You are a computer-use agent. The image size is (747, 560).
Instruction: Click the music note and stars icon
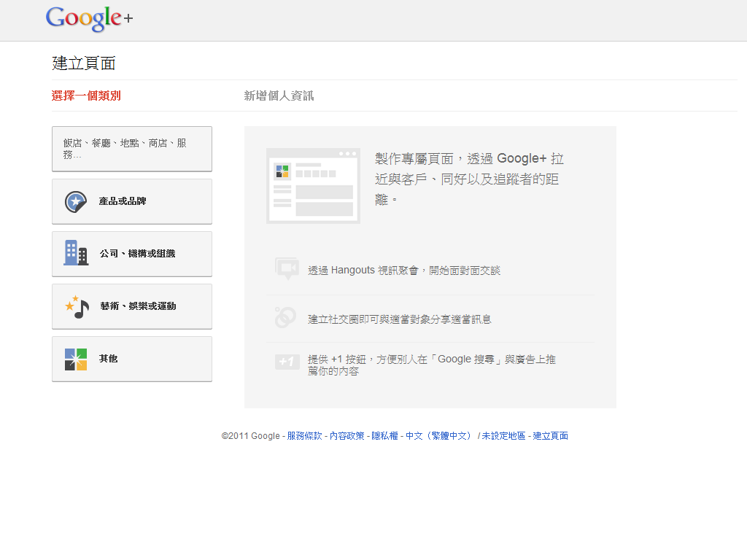(77, 307)
